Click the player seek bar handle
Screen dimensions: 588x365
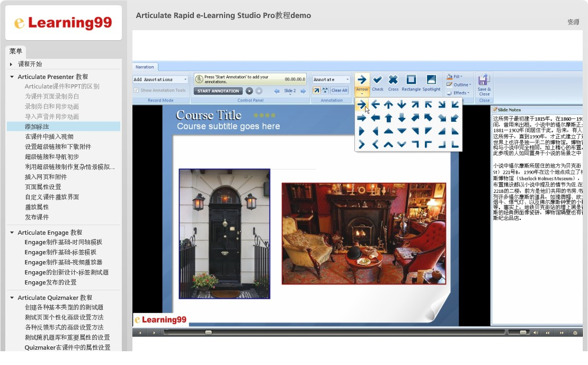[x=208, y=332]
